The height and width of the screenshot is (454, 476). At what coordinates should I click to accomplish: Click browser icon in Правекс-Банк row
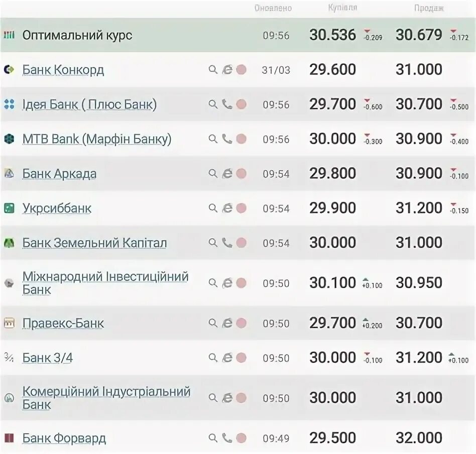tap(227, 323)
